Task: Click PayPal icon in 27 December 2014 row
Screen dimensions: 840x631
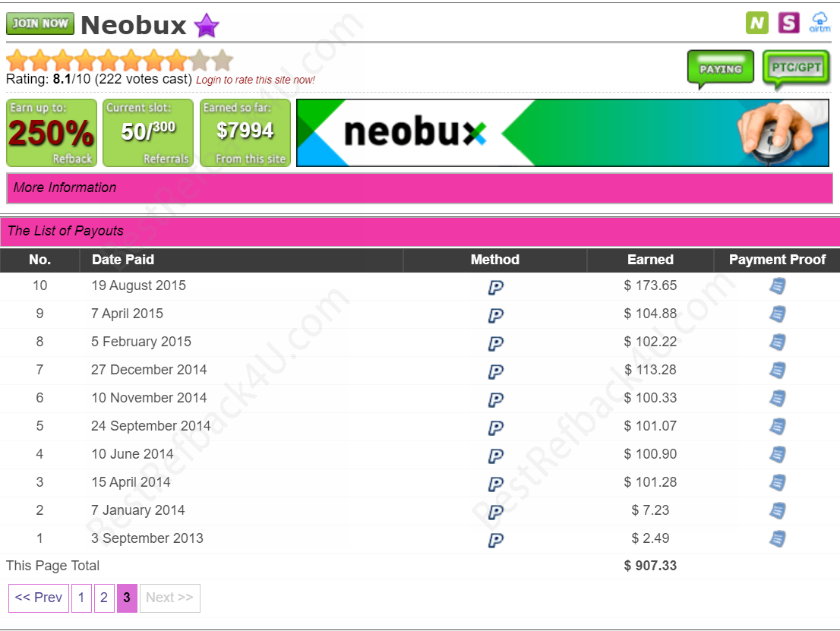Action: (x=495, y=372)
